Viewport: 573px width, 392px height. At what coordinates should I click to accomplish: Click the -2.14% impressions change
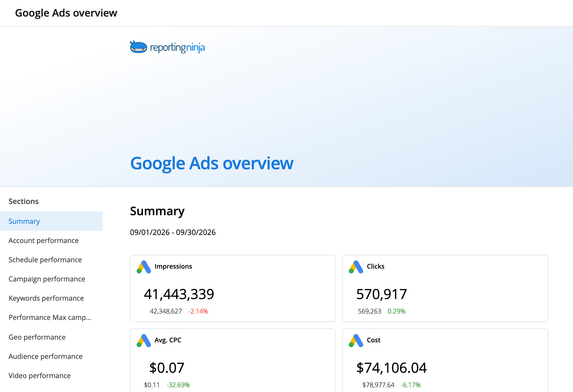198,311
